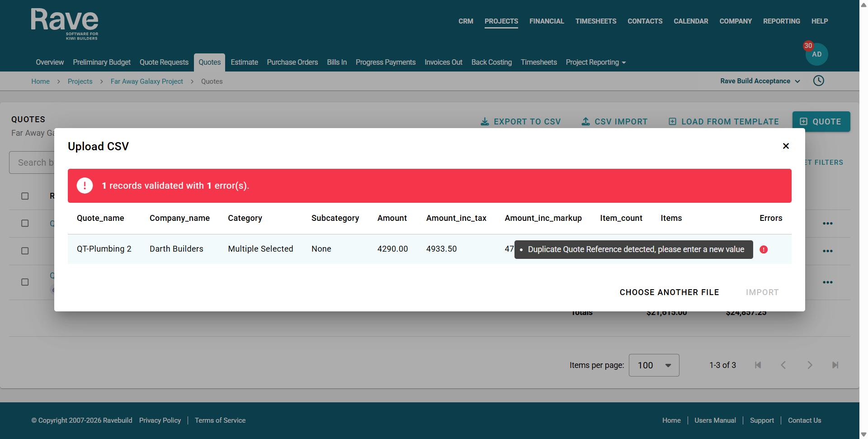Open the Company menu
Viewport: 868px width, 439px height.
tap(736, 21)
